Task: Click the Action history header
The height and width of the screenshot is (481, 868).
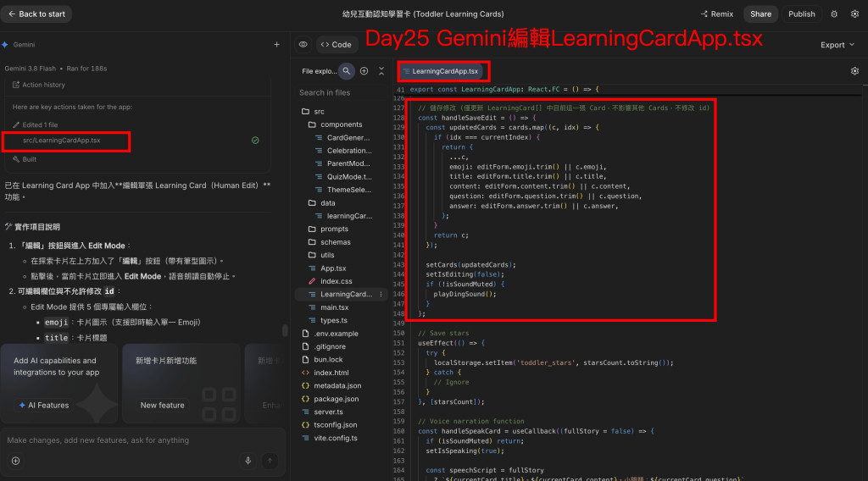Action: [39, 85]
